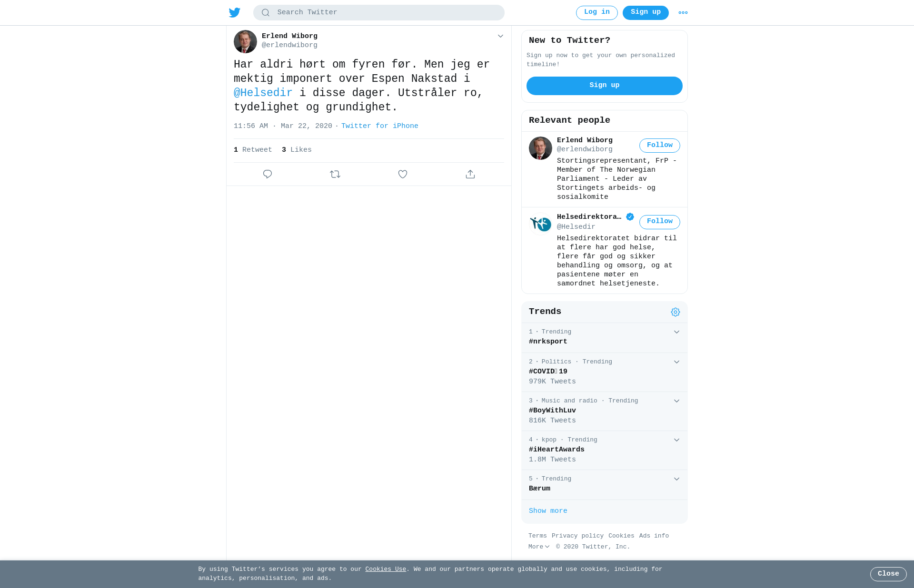Like the tweet with the heart icon

pyautogui.click(x=403, y=174)
